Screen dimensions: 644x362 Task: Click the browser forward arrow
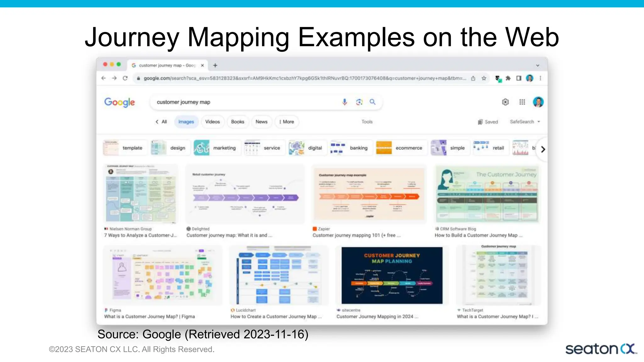point(114,78)
